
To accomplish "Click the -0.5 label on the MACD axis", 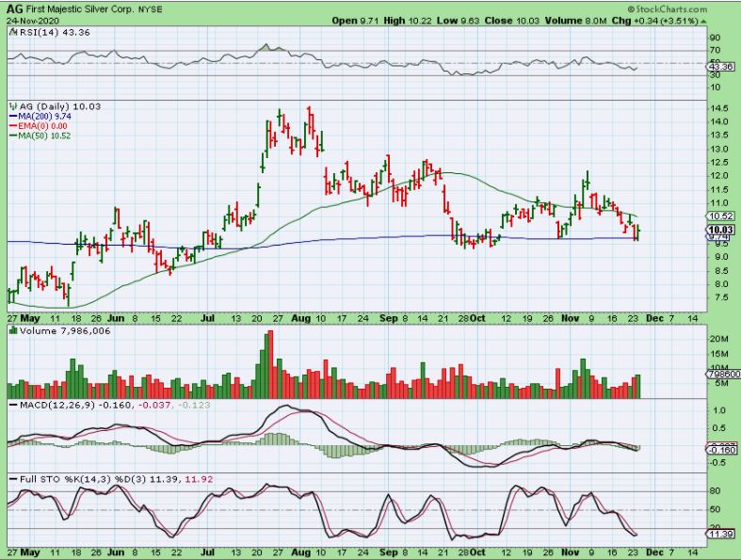I will (x=717, y=462).
